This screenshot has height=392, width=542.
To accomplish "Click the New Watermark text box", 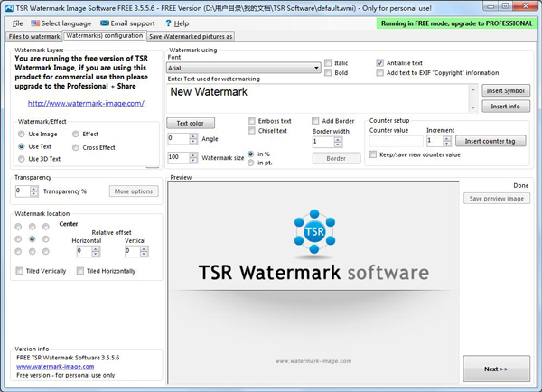I will 318,98.
